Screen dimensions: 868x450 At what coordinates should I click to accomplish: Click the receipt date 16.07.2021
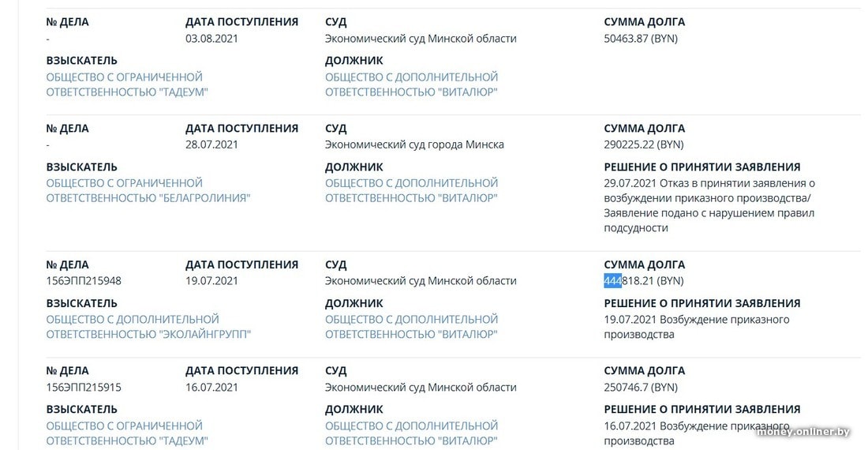coord(211,387)
